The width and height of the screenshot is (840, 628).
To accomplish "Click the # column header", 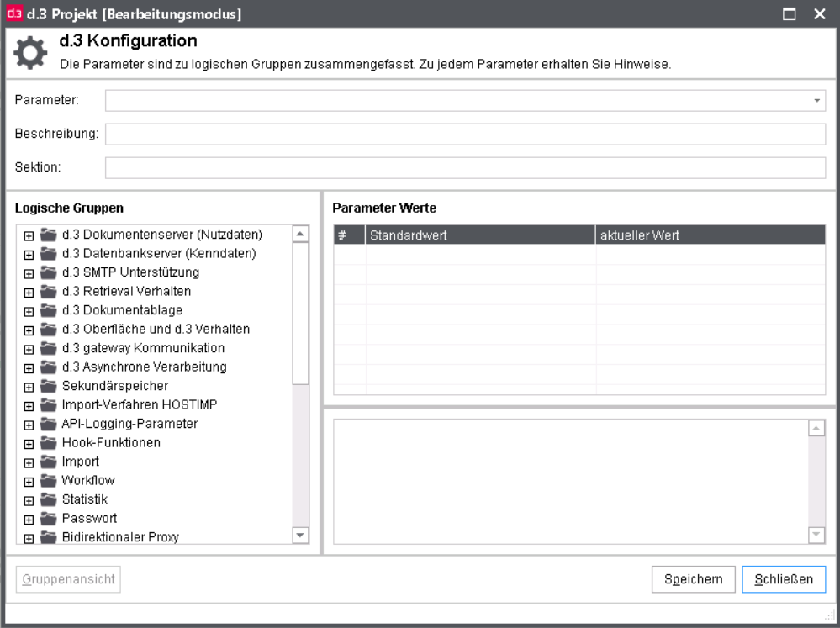I will (349, 235).
